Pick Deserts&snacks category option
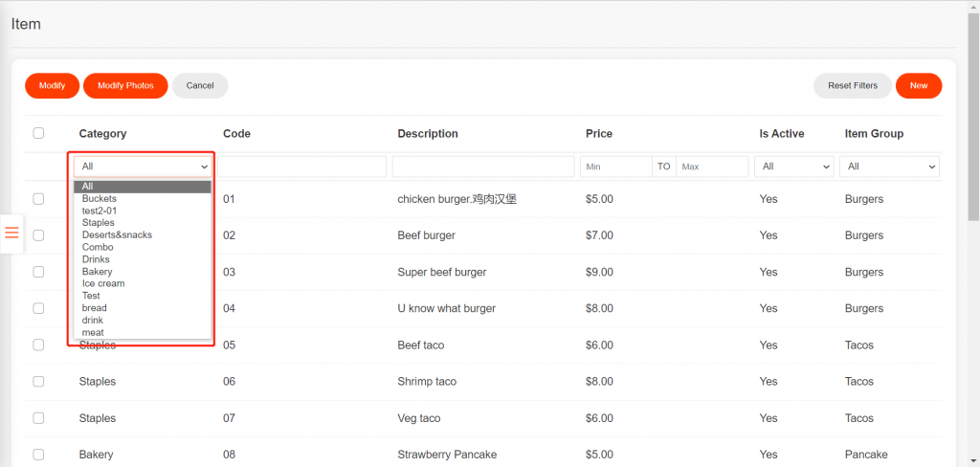The width and height of the screenshot is (980, 467). click(117, 235)
